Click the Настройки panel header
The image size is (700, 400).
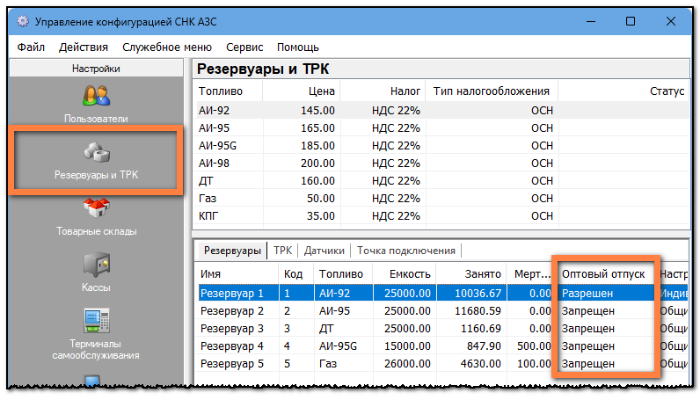[96, 68]
